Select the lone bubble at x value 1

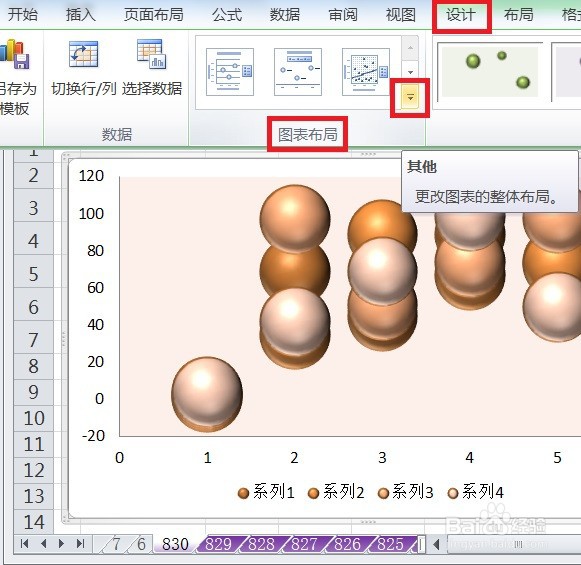click(x=207, y=394)
